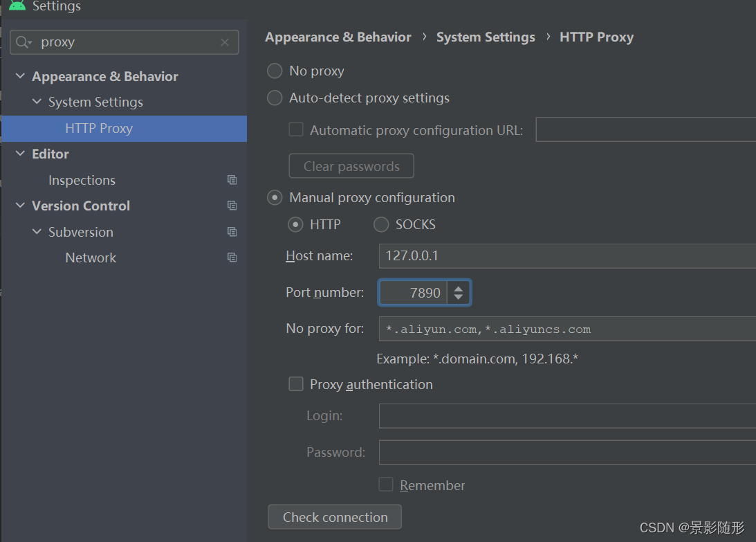
Task: Collapse the Version Control tree section
Action: click(20, 205)
